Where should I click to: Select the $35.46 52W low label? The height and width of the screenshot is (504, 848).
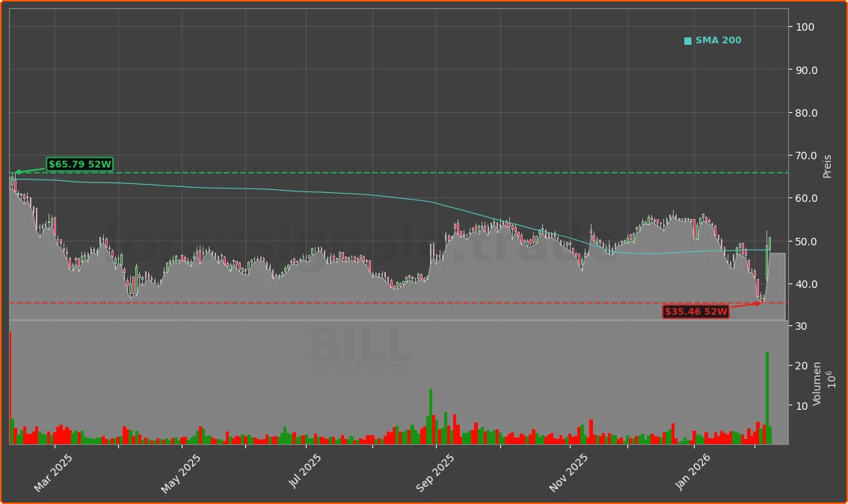coord(695,312)
